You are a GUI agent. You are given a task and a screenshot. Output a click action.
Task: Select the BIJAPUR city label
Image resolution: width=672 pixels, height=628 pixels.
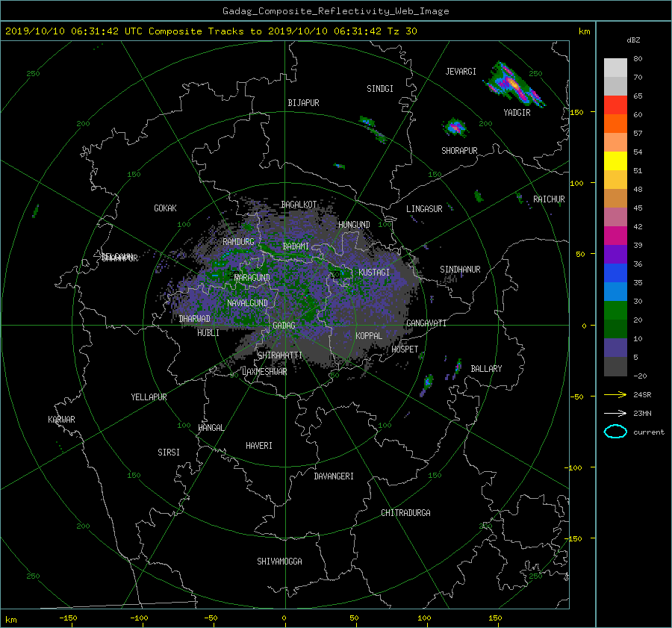(303, 103)
